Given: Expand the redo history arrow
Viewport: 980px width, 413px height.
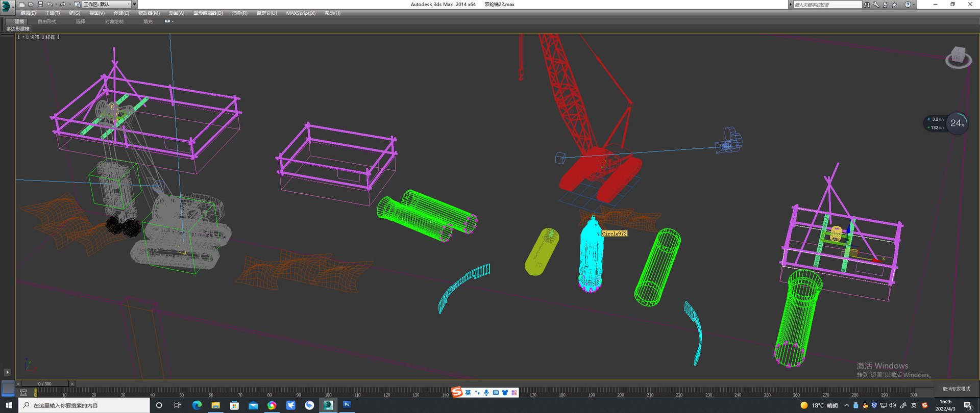Looking at the screenshot, I should coord(69,5).
